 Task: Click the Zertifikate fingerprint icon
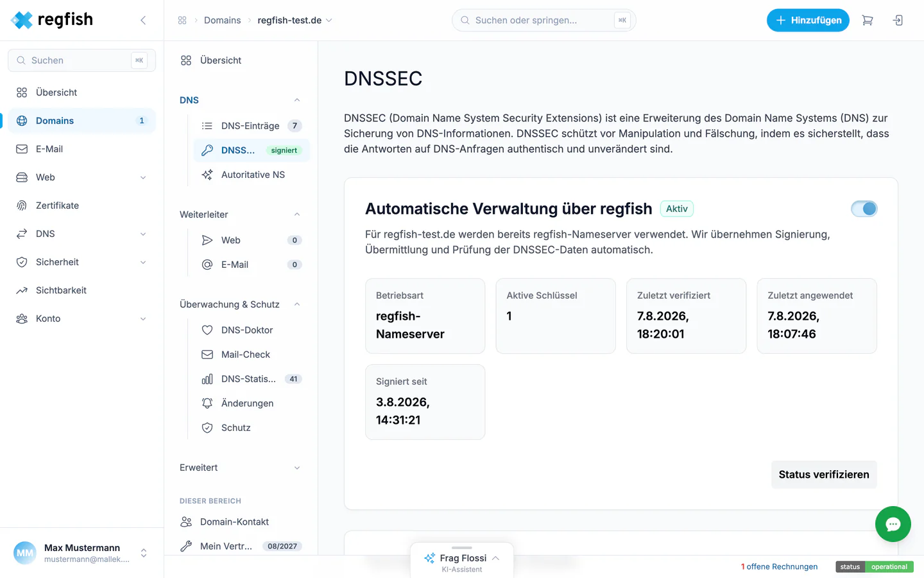tap(22, 206)
